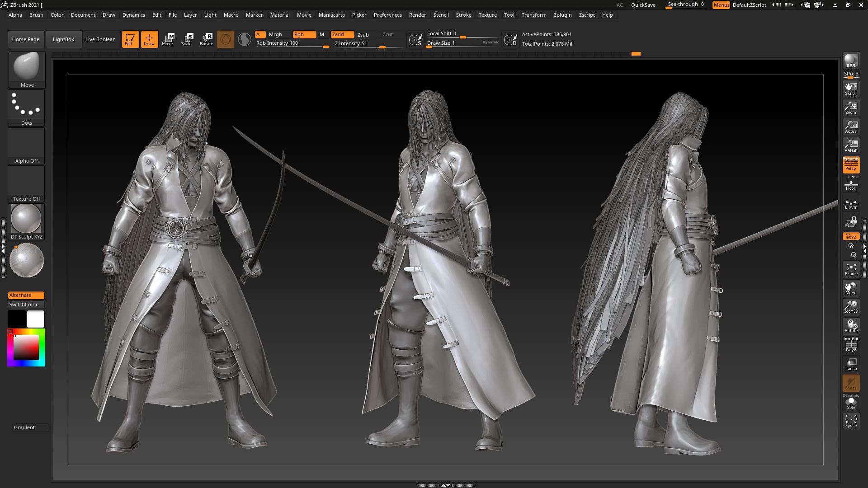Image resolution: width=868 pixels, height=488 pixels.
Task: Toggle Mrgb channel mode
Action: pos(279,35)
